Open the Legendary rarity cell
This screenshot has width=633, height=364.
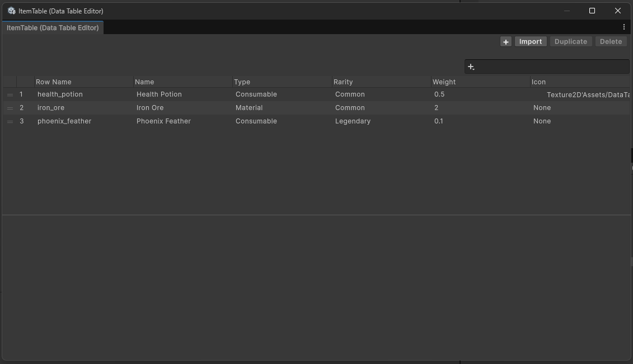tap(353, 121)
